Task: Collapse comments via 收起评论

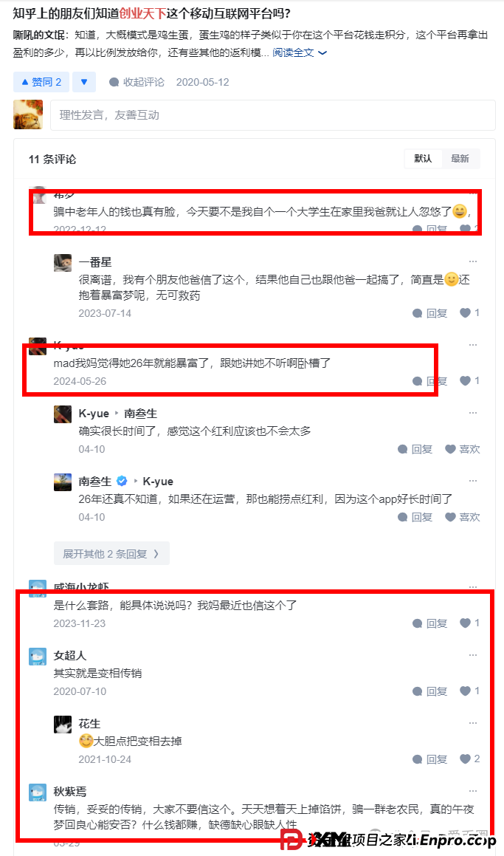Action: coord(137,82)
